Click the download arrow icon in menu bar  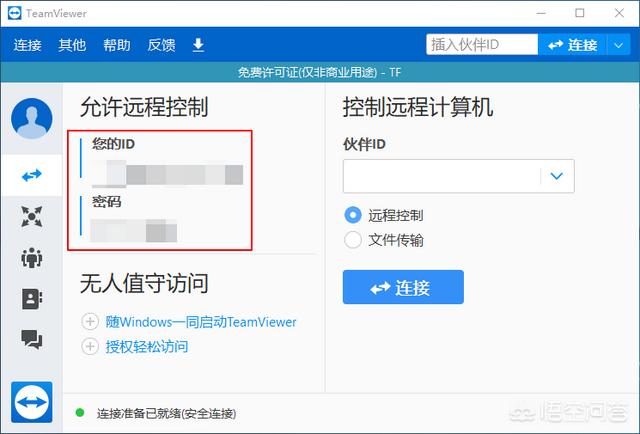pyautogui.click(x=198, y=45)
